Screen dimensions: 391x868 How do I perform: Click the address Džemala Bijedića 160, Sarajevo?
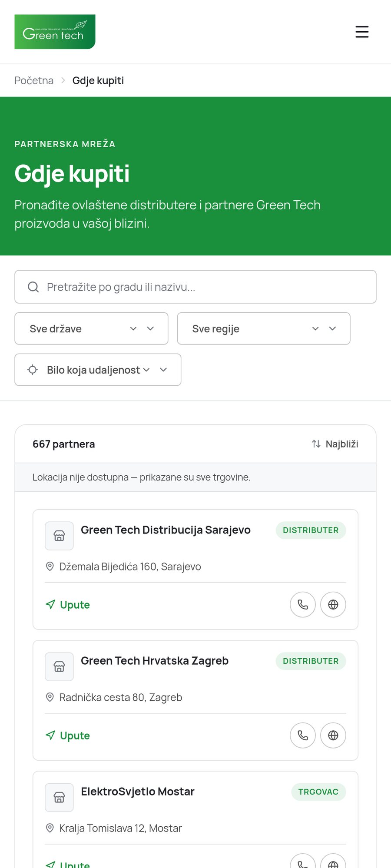(130, 567)
